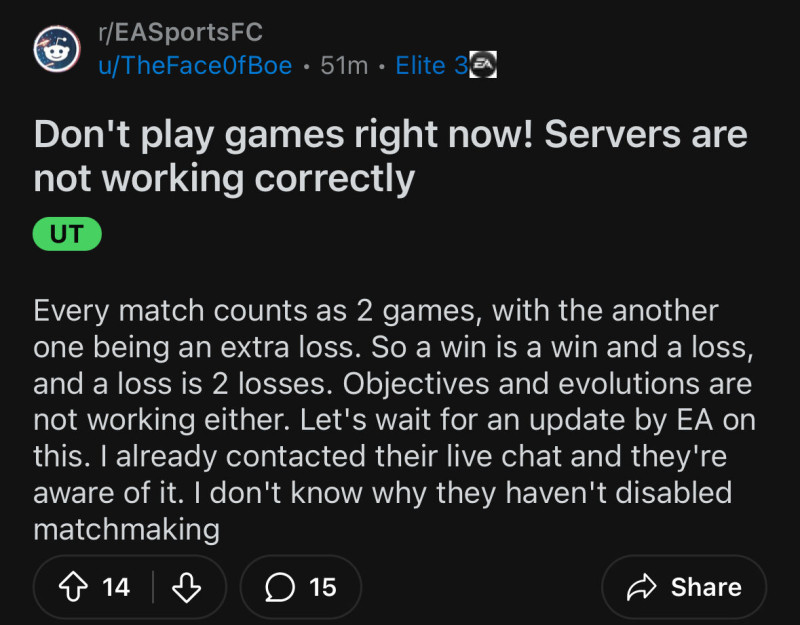The height and width of the screenshot is (625, 800).
Task: Click the 51m post timestamp
Action: coord(343,66)
